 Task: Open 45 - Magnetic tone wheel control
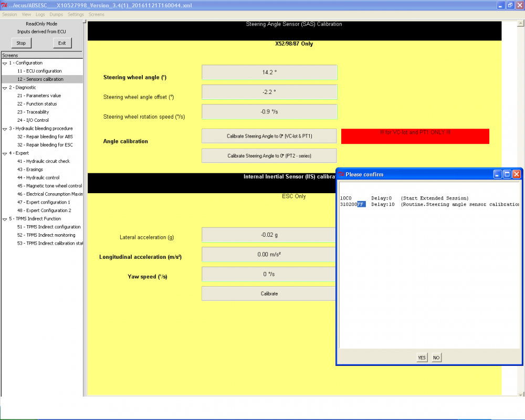click(49, 186)
